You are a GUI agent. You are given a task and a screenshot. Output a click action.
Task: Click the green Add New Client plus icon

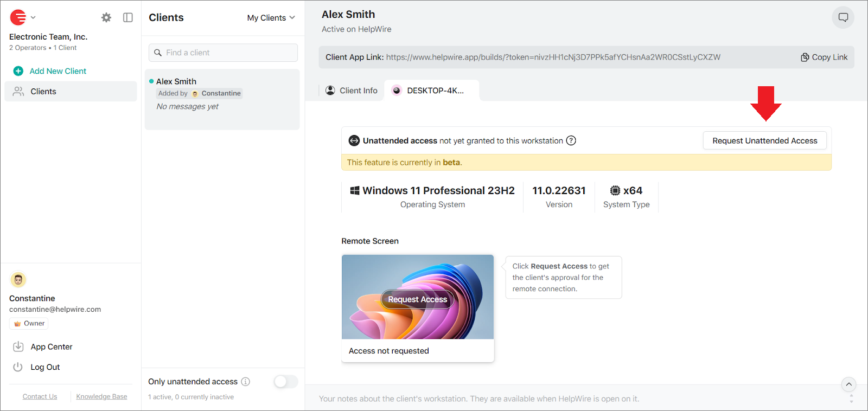(x=18, y=71)
